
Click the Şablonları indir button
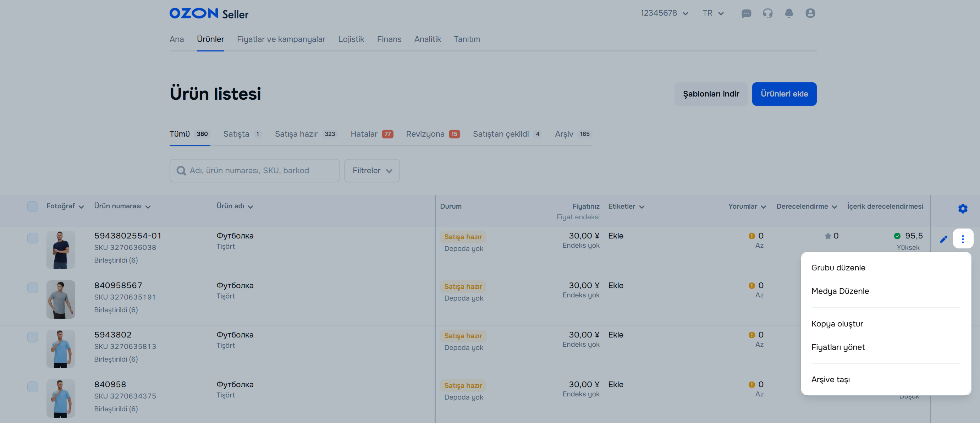coord(711,94)
